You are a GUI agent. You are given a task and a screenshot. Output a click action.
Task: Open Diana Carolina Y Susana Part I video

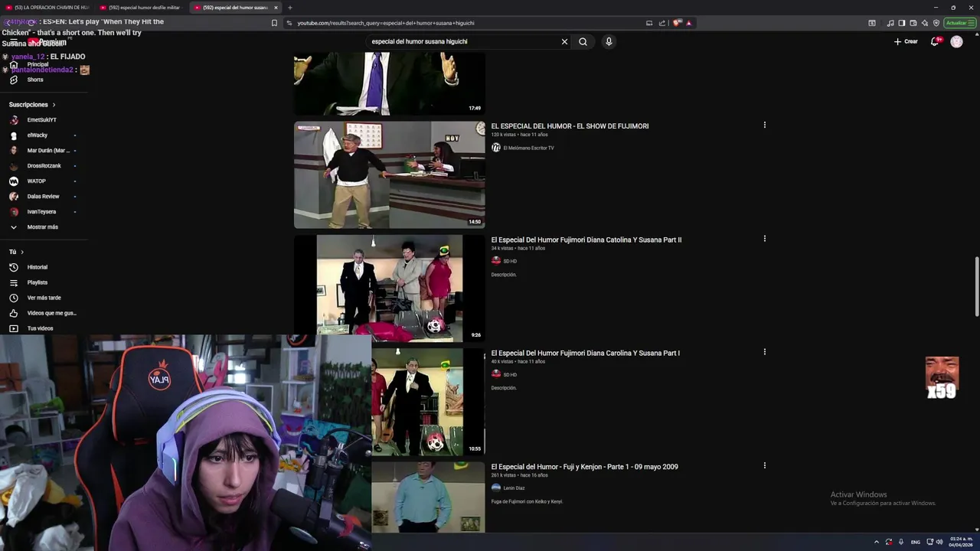585,353
